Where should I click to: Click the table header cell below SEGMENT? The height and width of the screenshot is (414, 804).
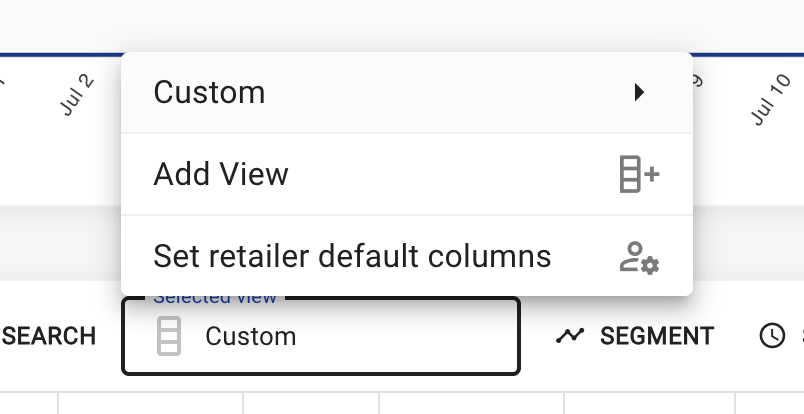[649, 403]
